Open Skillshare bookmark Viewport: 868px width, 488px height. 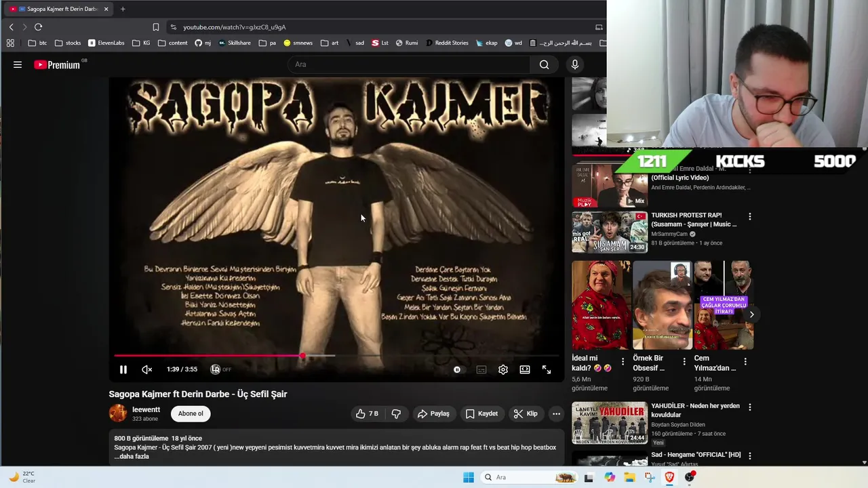[x=235, y=43]
